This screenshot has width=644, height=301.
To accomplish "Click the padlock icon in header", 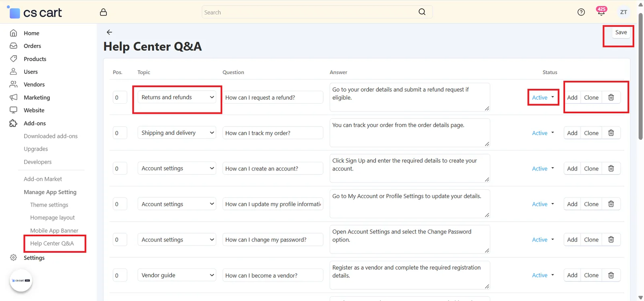I will click(103, 12).
